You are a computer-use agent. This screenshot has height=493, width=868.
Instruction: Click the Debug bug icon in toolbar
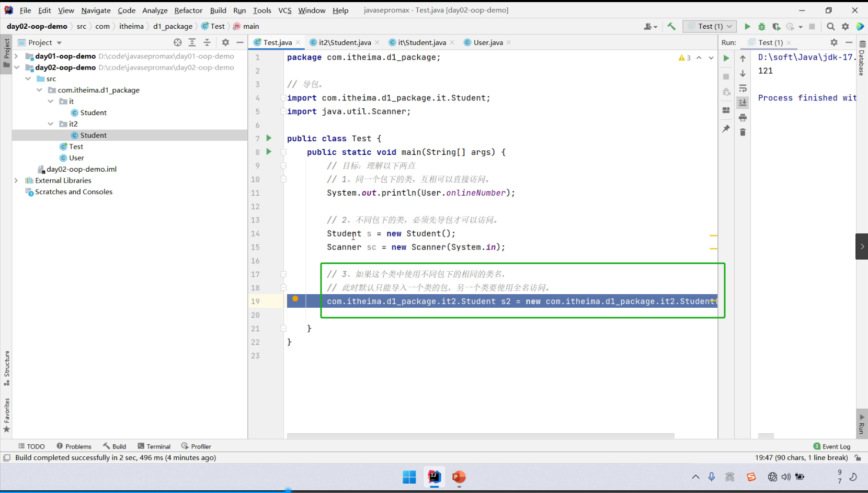[x=762, y=26]
